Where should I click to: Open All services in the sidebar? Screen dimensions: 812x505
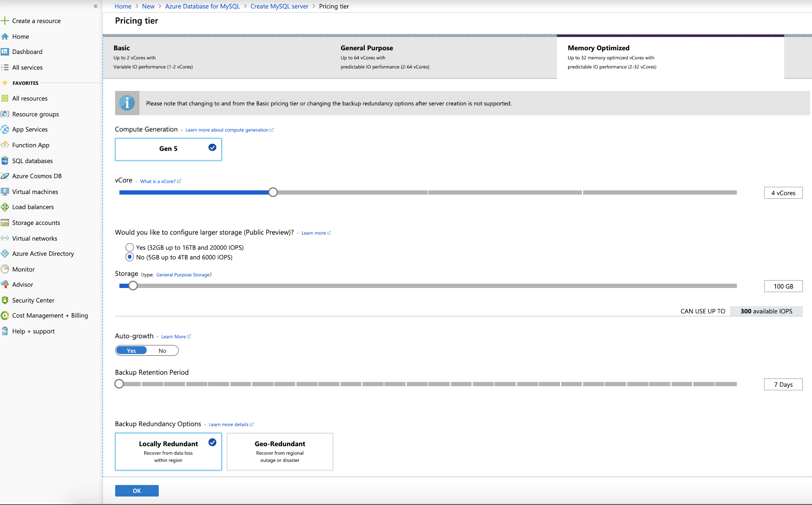[27, 68]
